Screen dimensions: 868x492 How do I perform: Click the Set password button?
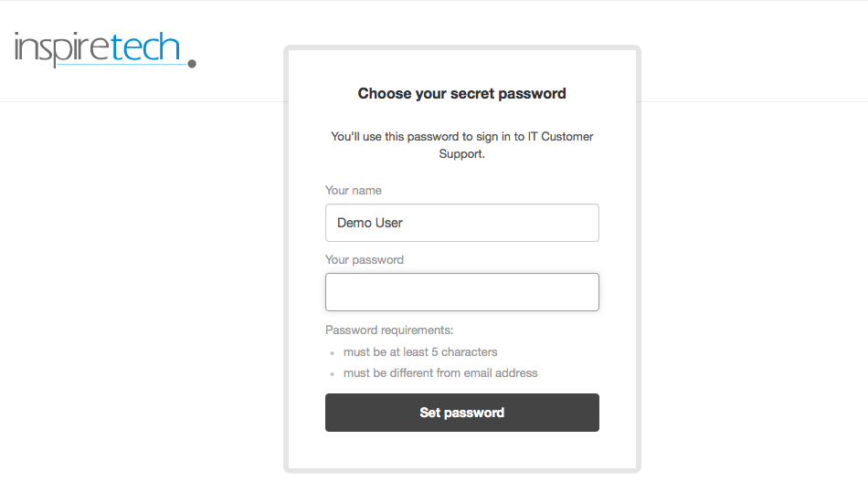pos(462,413)
